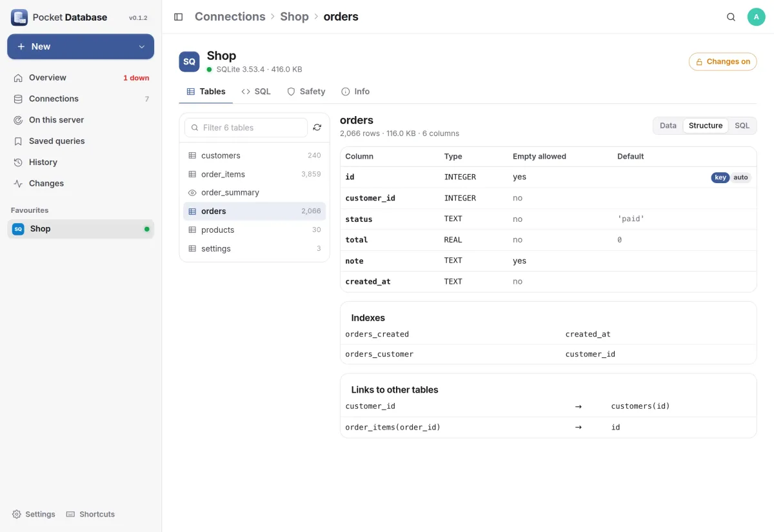Open the Info tab

[x=355, y=92]
